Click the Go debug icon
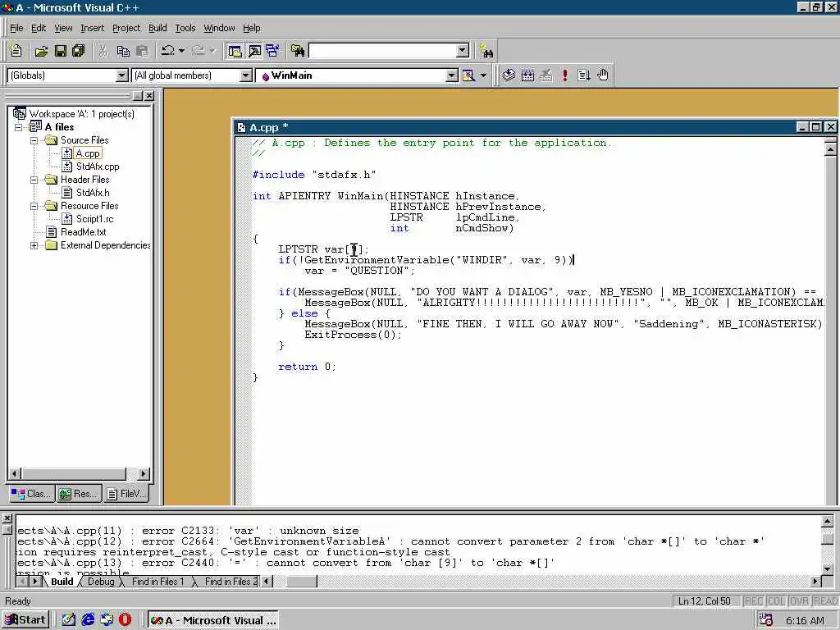 (x=584, y=75)
